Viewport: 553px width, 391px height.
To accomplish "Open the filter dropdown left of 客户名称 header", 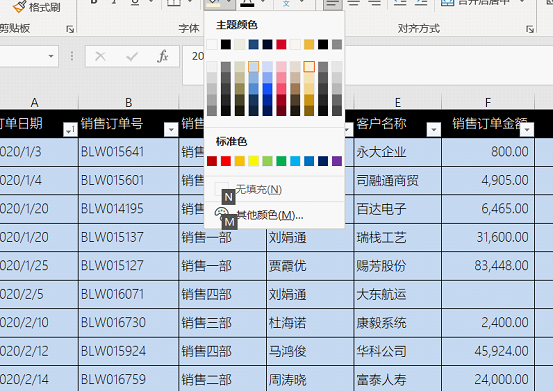I will [x=348, y=130].
